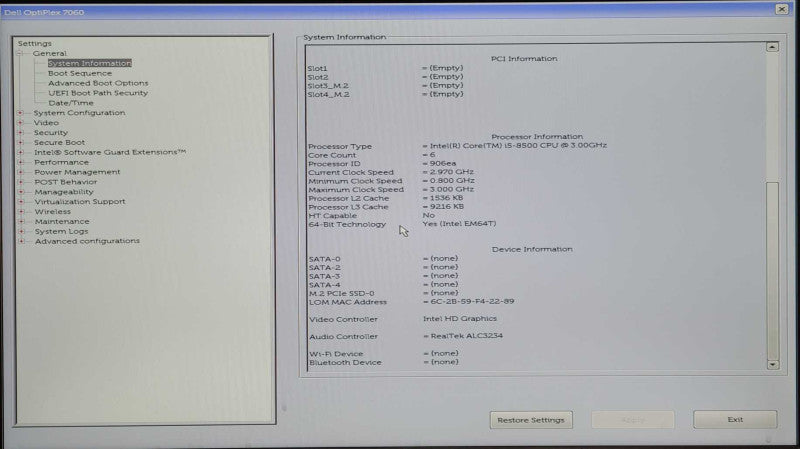Click the M.2 PCIe SSD-0 label
This screenshot has width=800, height=449.
(342, 293)
